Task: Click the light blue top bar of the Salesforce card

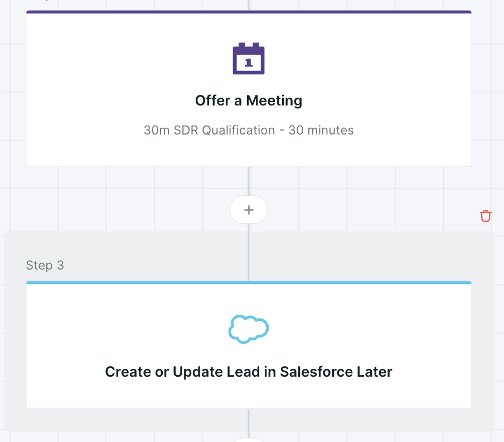Action: [249, 283]
